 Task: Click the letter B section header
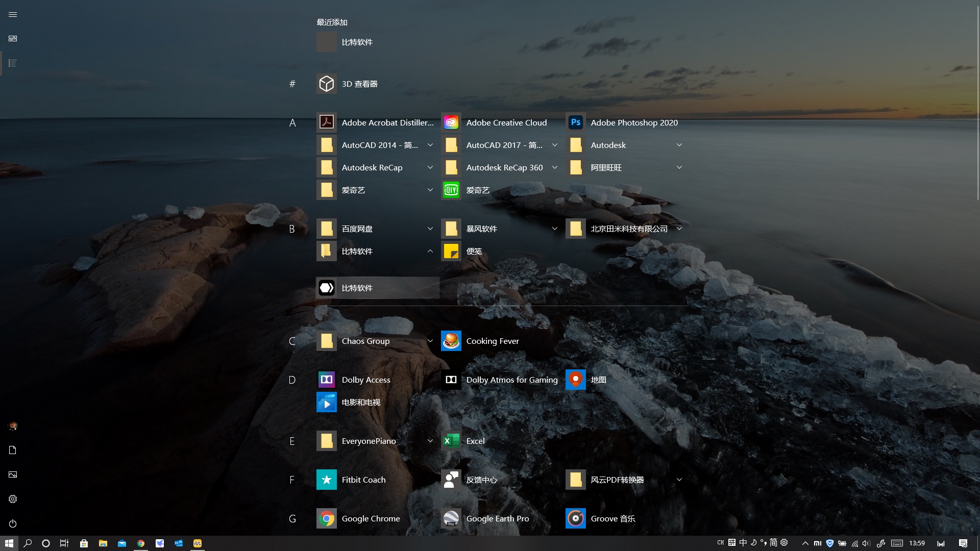click(292, 229)
